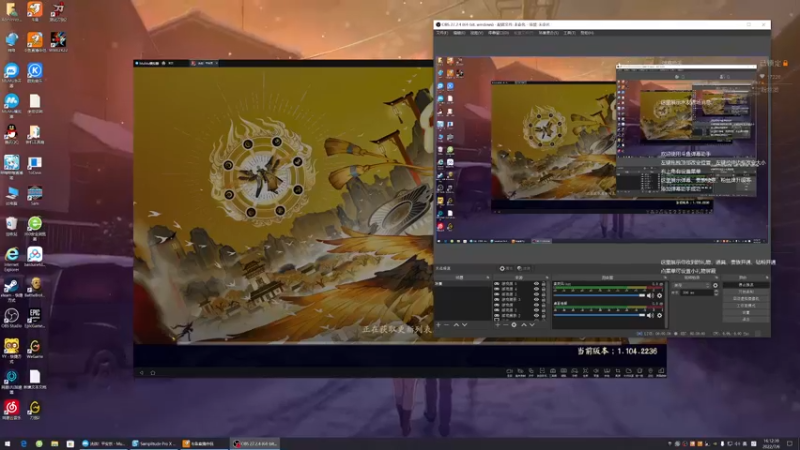800x450 pixels.
Task: Add a new source in OBS Sources panel
Action: tap(497, 325)
